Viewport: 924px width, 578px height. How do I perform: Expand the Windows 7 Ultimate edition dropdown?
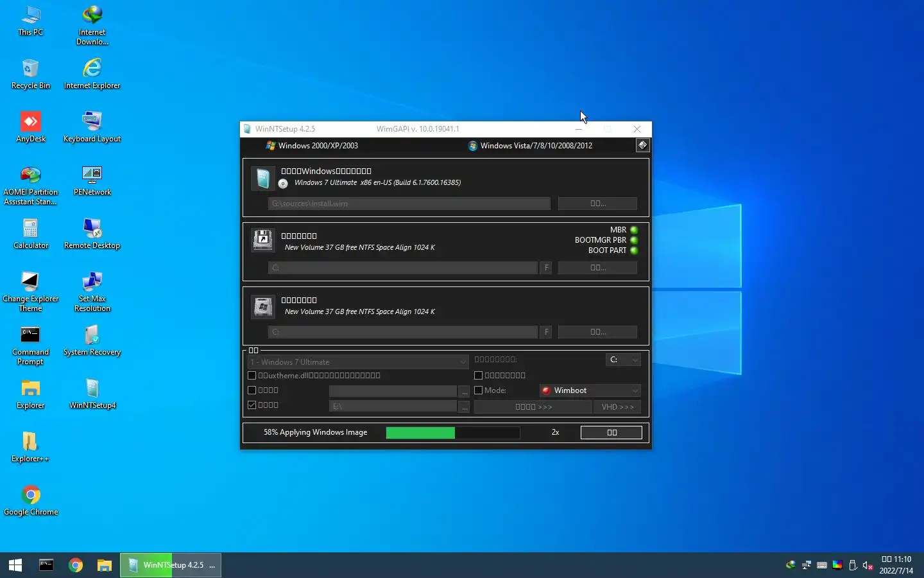[358, 362]
